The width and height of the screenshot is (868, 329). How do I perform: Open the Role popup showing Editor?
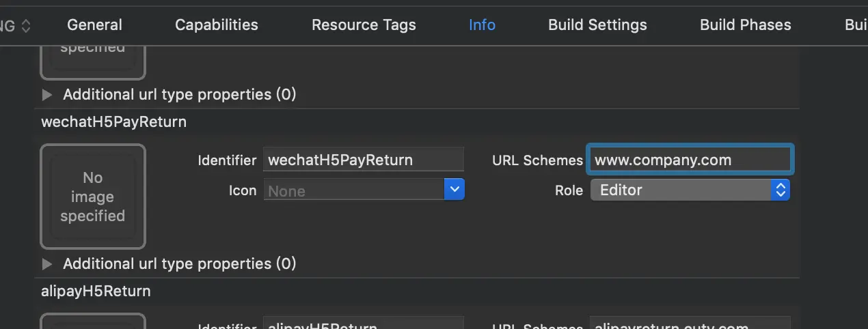689,190
